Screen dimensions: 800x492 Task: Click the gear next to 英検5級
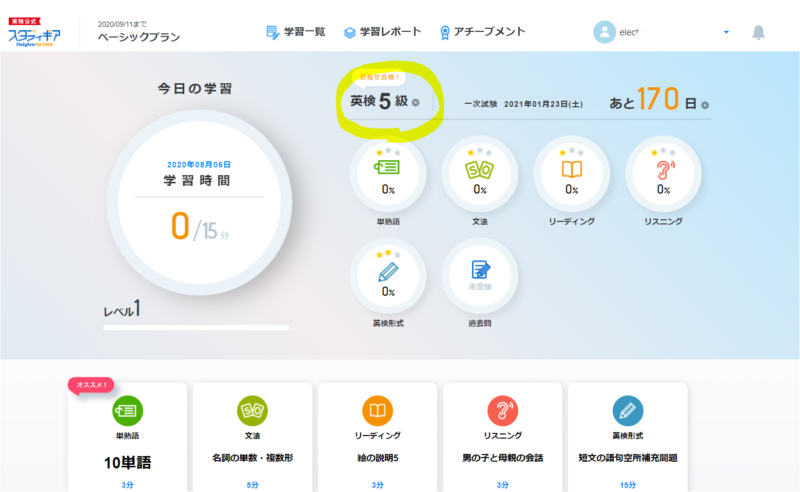(x=416, y=103)
